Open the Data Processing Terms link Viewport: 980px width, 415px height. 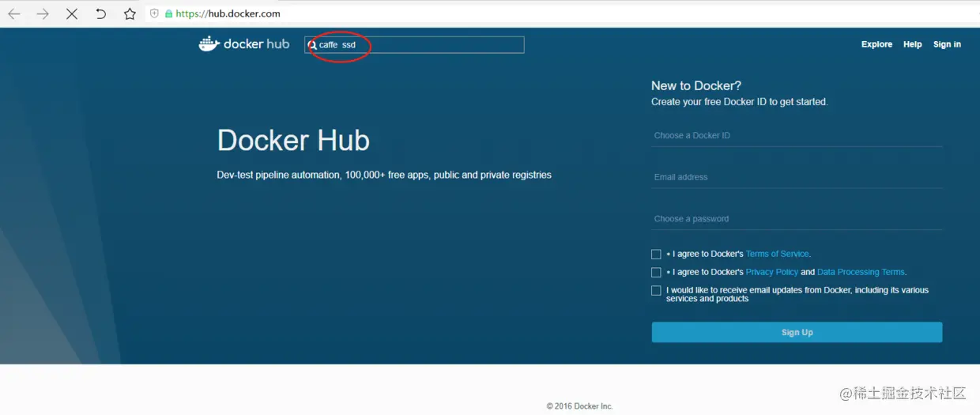[x=861, y=272]
